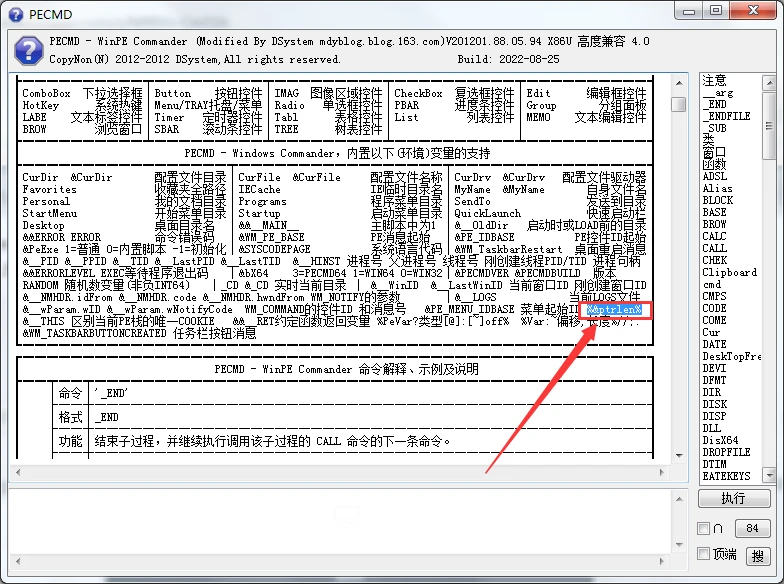
Task: Select DIR in the command list
Action: pyautogui.click(x=712, y=392)
